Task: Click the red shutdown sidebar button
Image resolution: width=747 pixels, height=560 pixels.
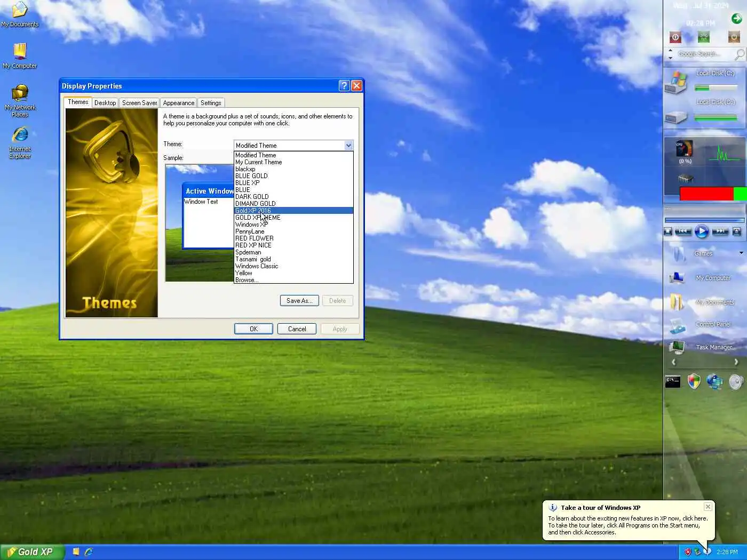Action: (x=675, y=37)
